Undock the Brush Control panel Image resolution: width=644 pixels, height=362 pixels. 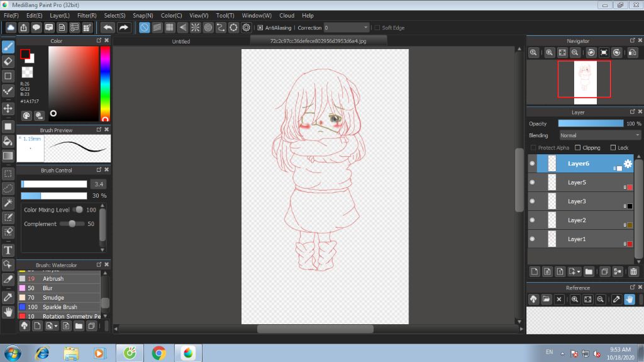[x=99, y=169]
